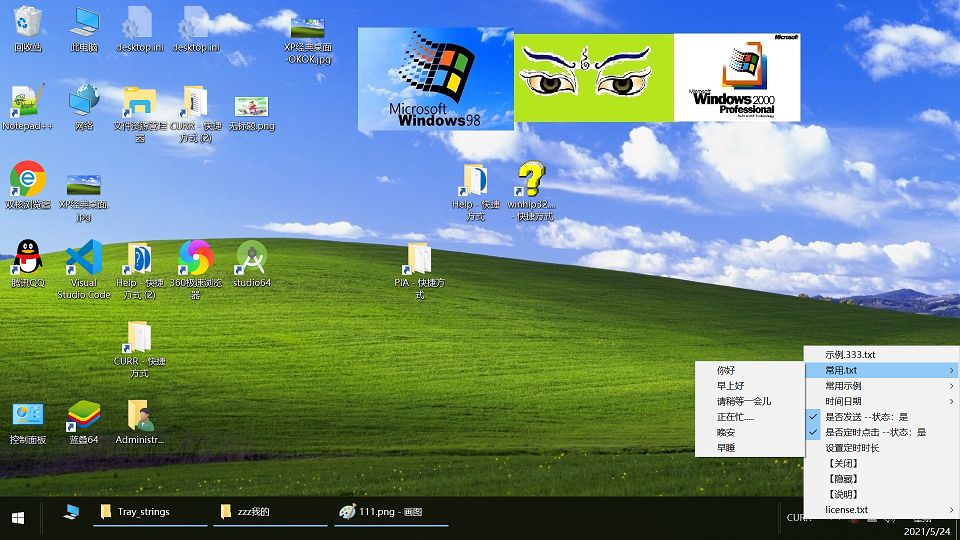Click the computer icon on the taskbar
The height and width of the screenshot is (540, 960).
72,512
